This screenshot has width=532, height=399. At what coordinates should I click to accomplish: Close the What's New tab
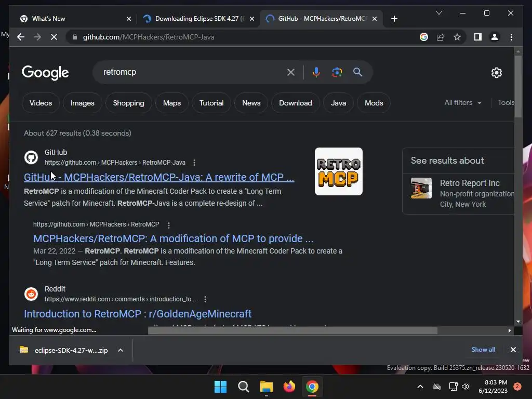129,19
